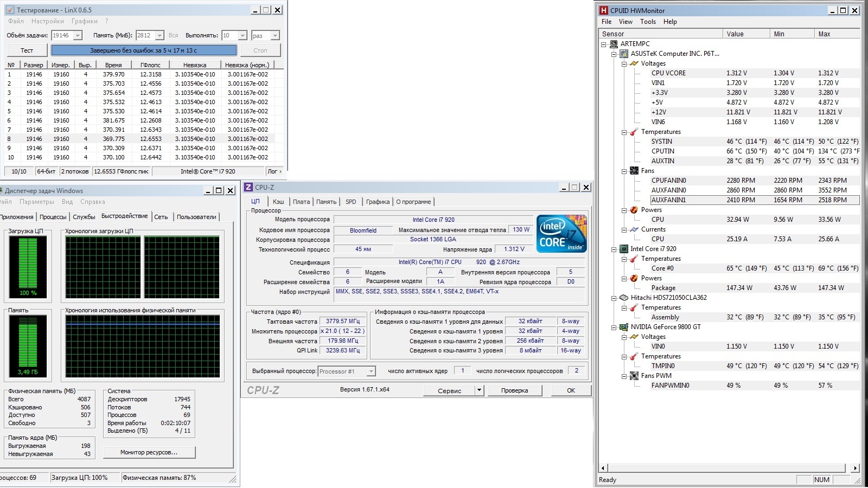Click the Монитор ресурсов button in Task Manager
The width and height of the screenshot is (868, 488).
point(149,452)
